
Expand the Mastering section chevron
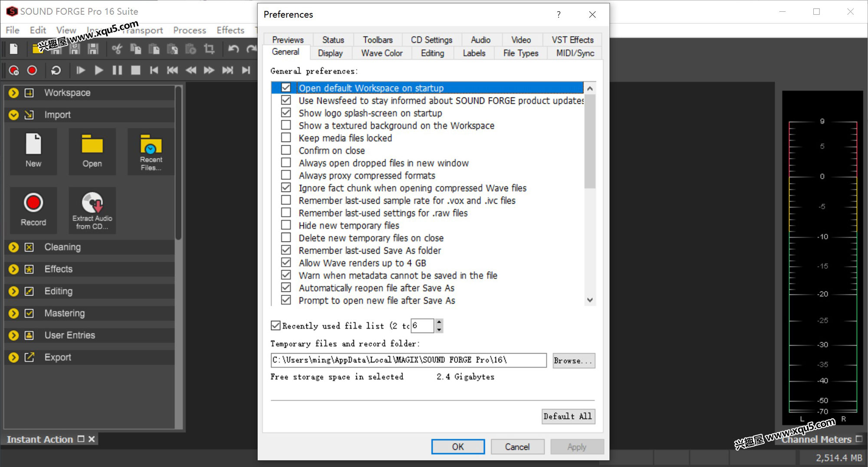click(13, 313)
